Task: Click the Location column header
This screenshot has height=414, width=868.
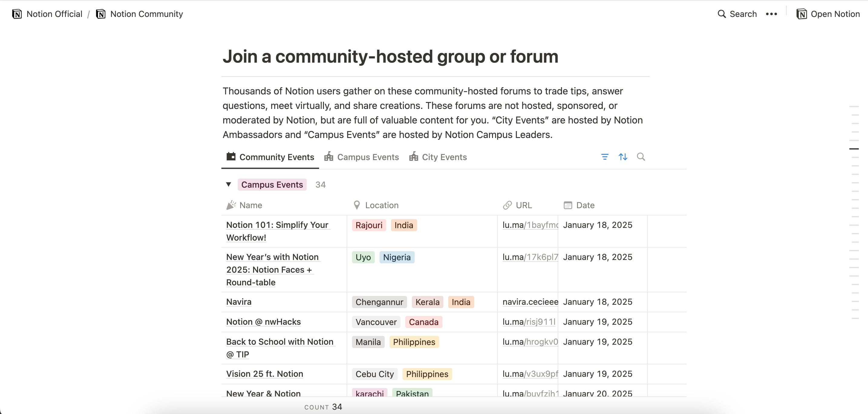Action: click(376, 205)
